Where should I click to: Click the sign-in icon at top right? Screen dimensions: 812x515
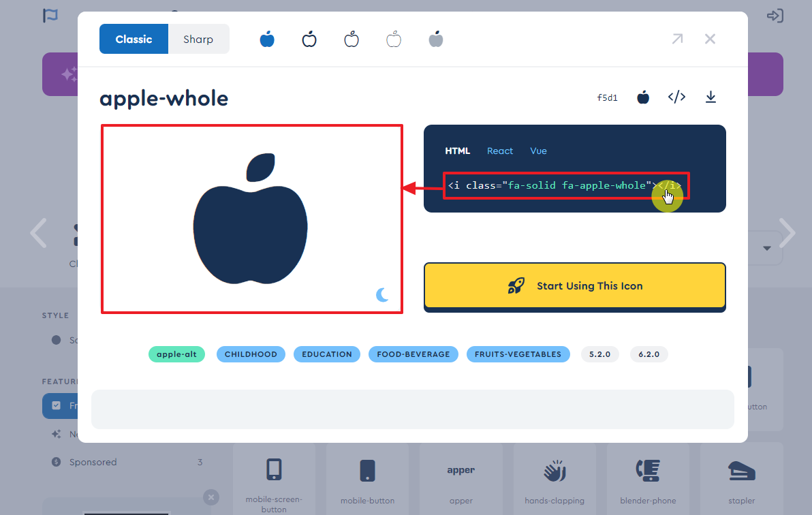click(x=775, y=16)
